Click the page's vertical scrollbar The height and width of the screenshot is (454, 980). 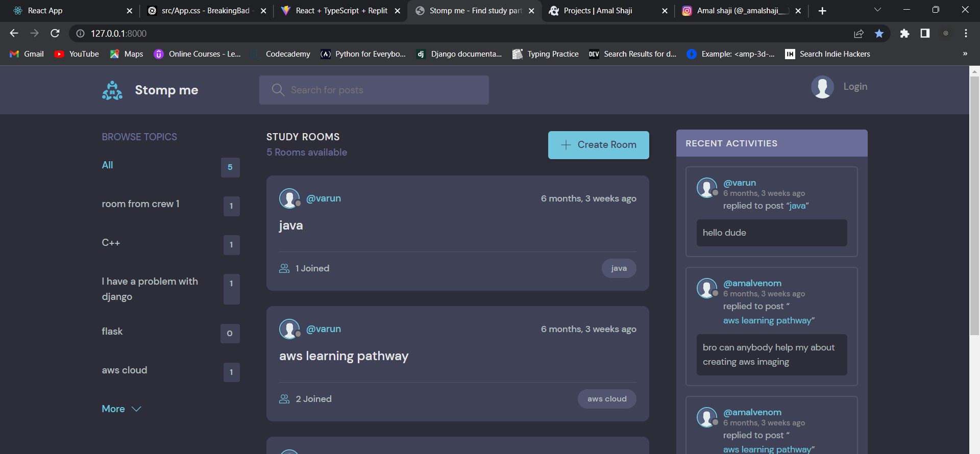pos(974,204)
